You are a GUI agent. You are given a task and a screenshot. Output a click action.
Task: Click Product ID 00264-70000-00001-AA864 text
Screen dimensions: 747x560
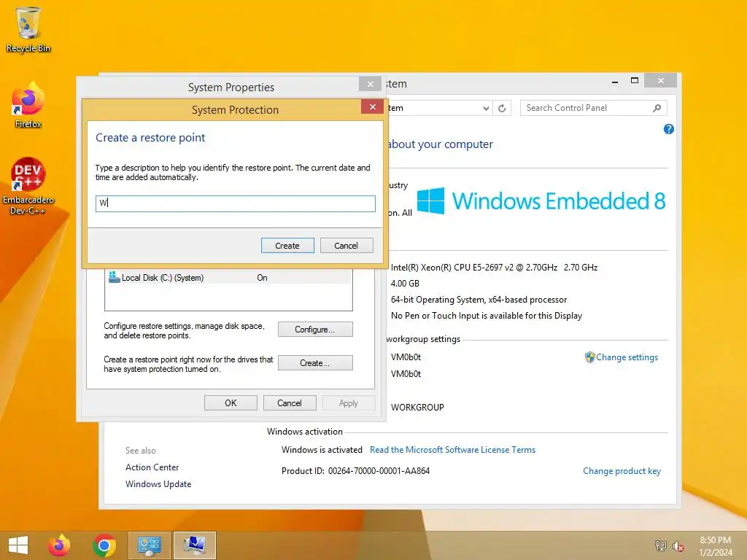tap(355, 471)
